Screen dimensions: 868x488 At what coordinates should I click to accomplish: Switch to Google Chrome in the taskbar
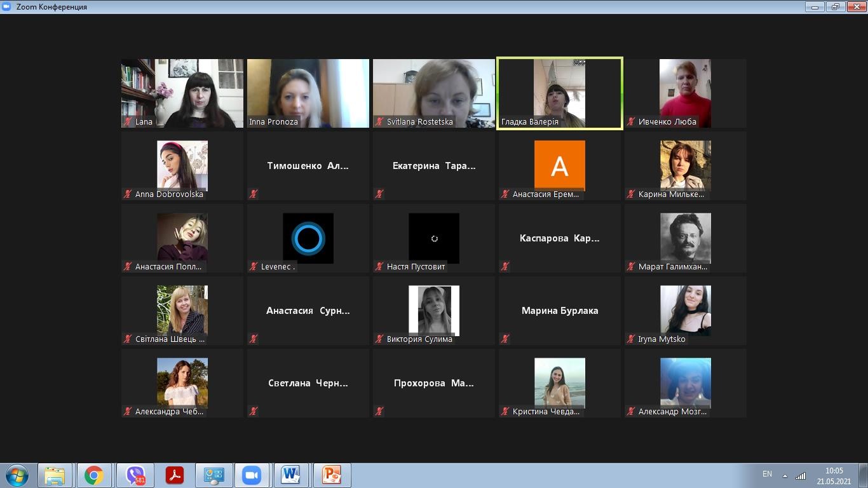(x=94, y=475)
